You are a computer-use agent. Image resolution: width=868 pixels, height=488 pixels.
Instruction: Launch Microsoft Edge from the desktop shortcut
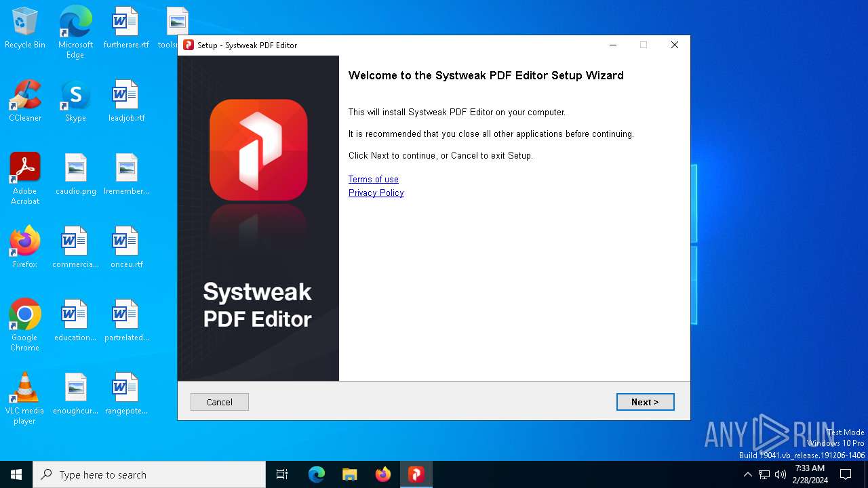(75, 32)
